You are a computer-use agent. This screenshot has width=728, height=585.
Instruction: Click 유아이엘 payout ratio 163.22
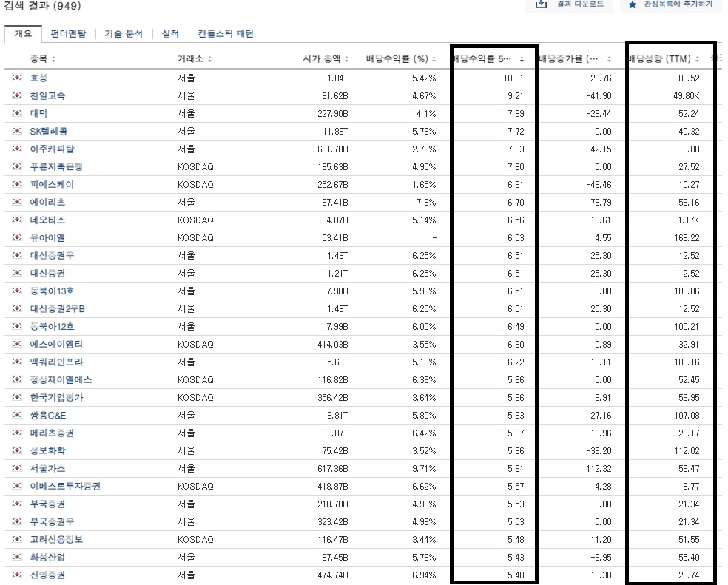point(687,237)
